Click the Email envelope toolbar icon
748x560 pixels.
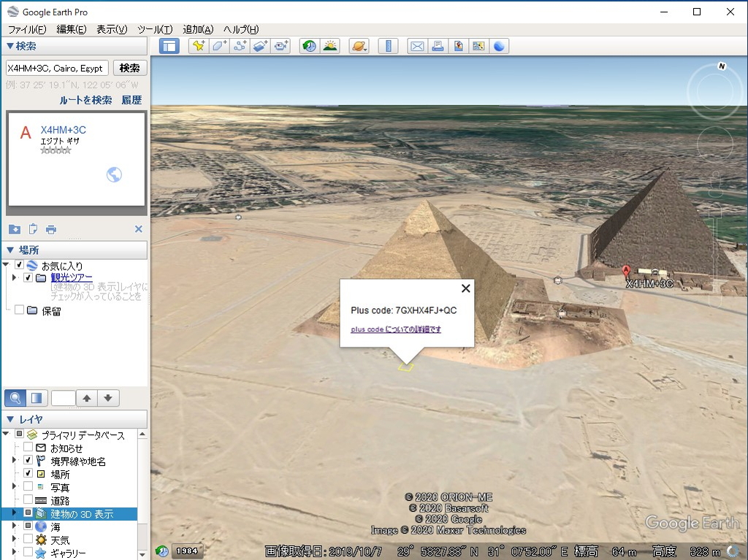pos(417,46)
